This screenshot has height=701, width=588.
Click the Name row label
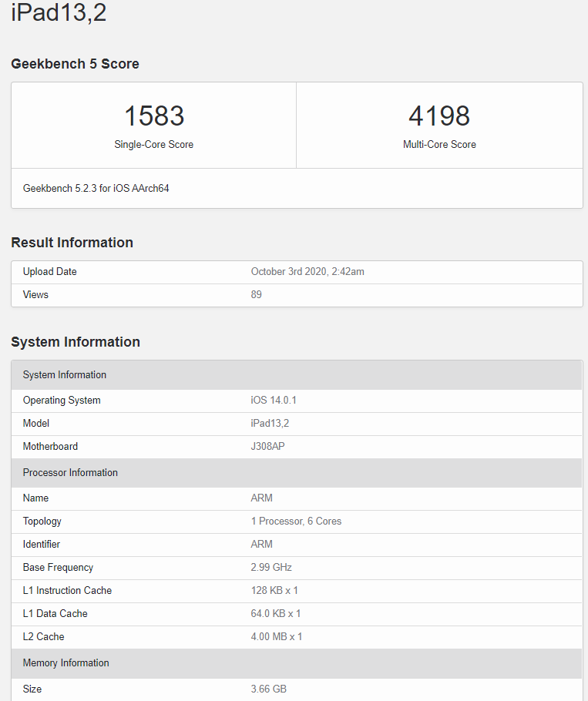[x=35, y=498]
